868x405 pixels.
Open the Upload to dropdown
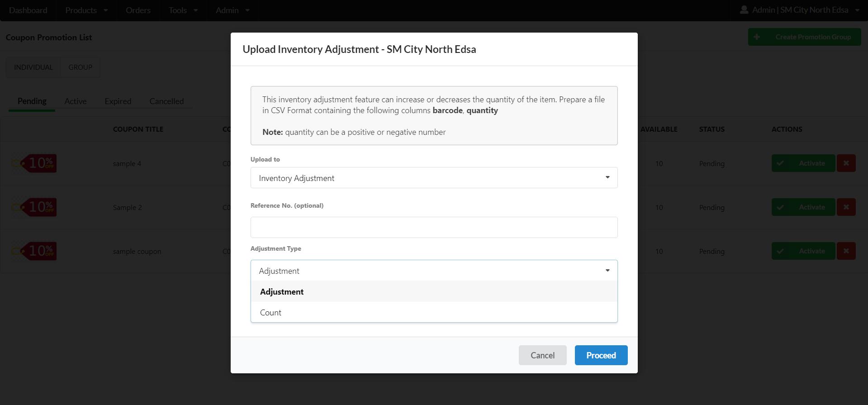point(434,178)
